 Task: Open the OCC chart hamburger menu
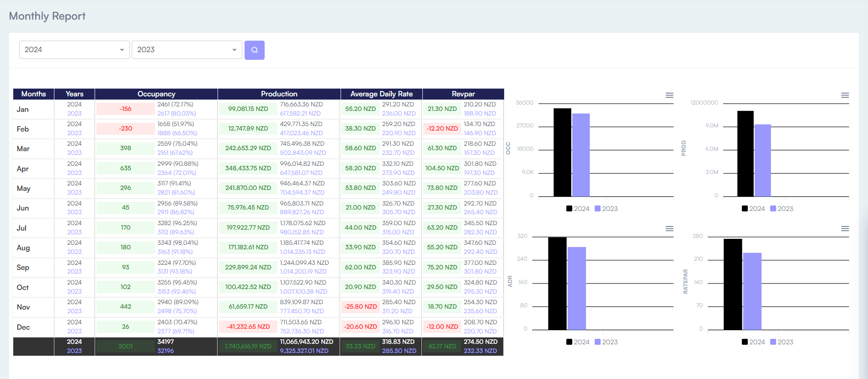[669, 95]
